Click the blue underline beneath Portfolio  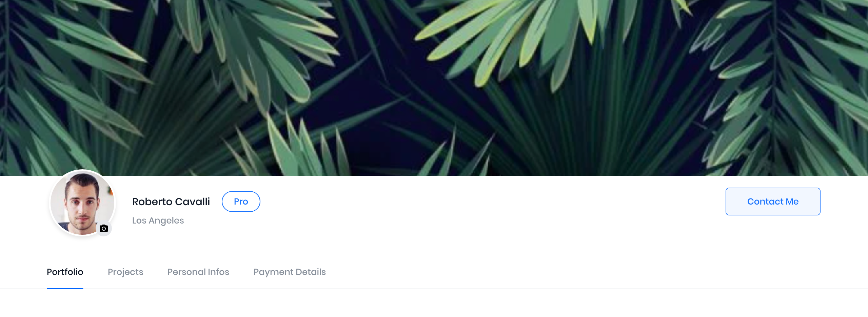pyautogui.click(x=65, y=289)
